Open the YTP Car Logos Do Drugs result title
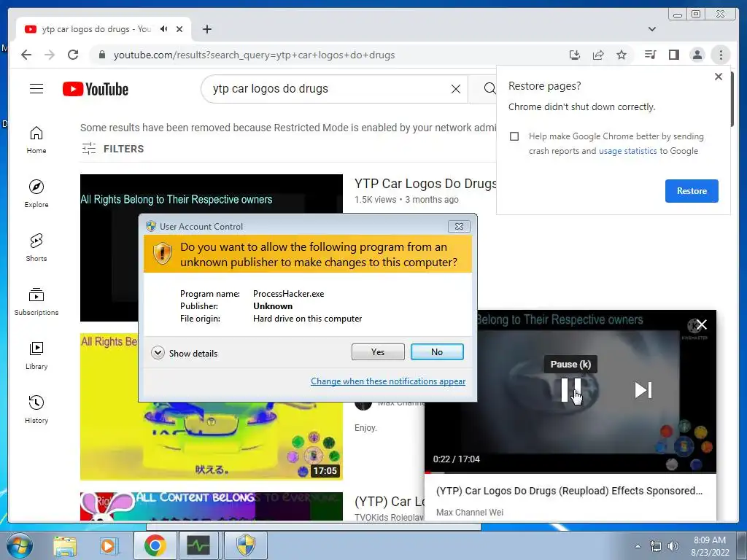 425,184
